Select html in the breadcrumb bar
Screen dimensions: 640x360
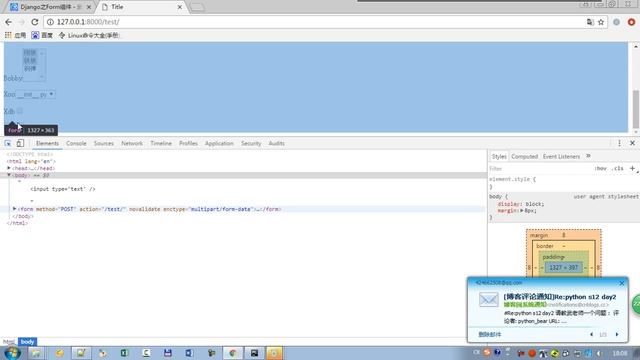click(x=9, y=342)
